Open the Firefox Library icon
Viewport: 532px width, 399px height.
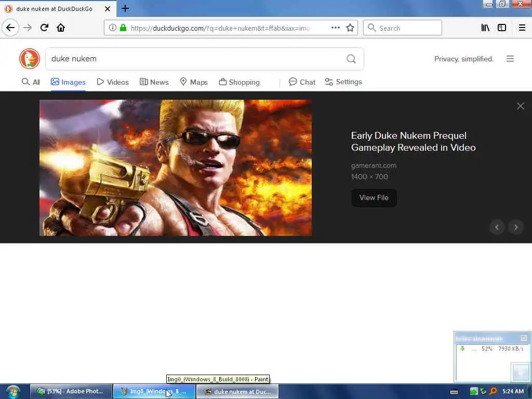485,28
